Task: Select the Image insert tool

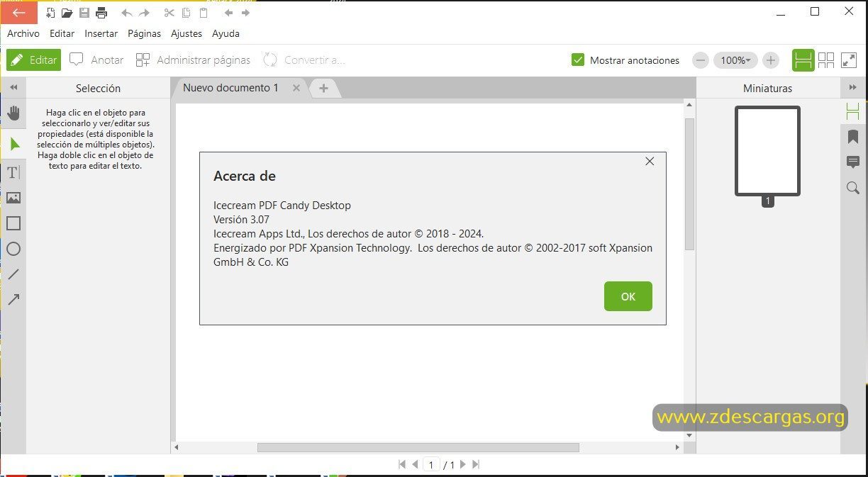Action: 13,198
